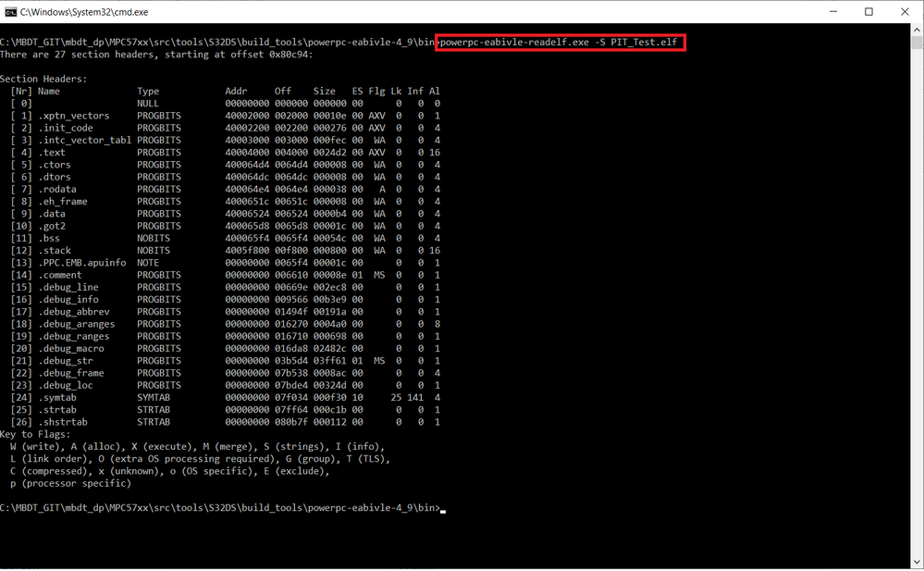Minimize the cmd.exe window

833,12
